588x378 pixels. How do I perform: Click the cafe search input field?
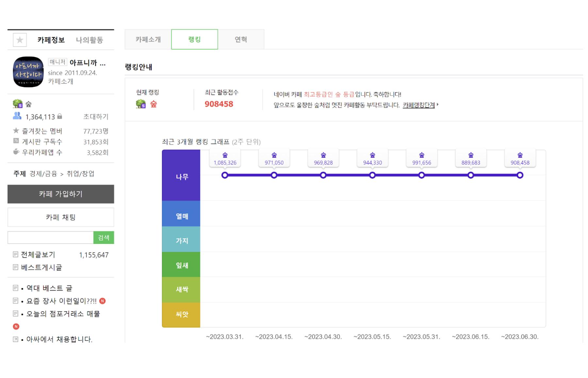click(51, 238)
